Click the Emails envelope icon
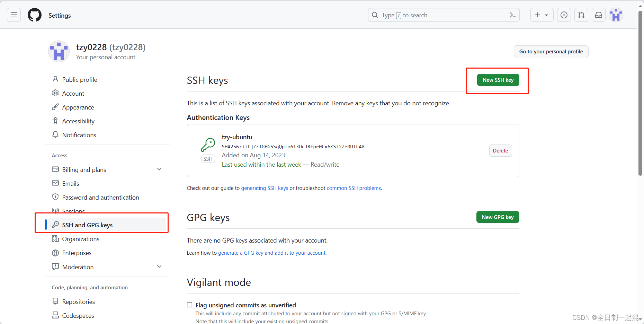This screenshot has width=644, height=324. click(x=56, y=183)
